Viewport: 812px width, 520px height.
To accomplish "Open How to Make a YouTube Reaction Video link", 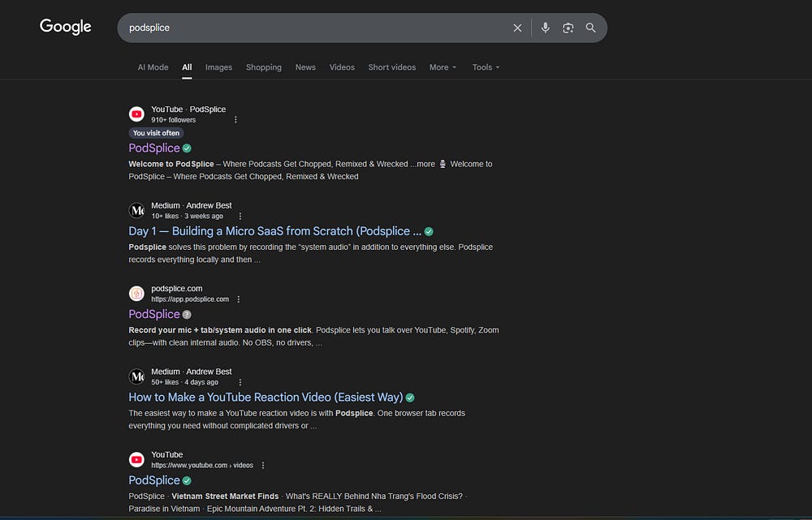I will coord(266,398).
